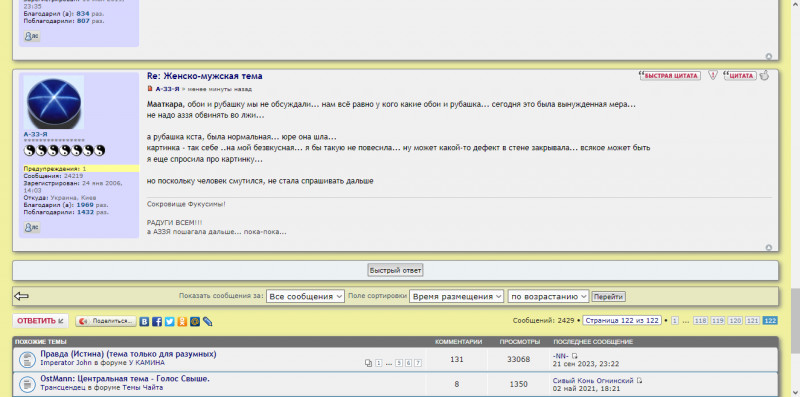800x397 pixels.
Task: Share the topic via Mail.ru icon
Action: (195, 321)
